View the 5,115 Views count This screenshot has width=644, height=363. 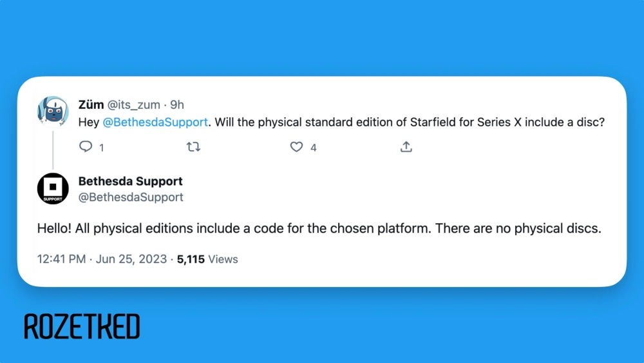207,259
